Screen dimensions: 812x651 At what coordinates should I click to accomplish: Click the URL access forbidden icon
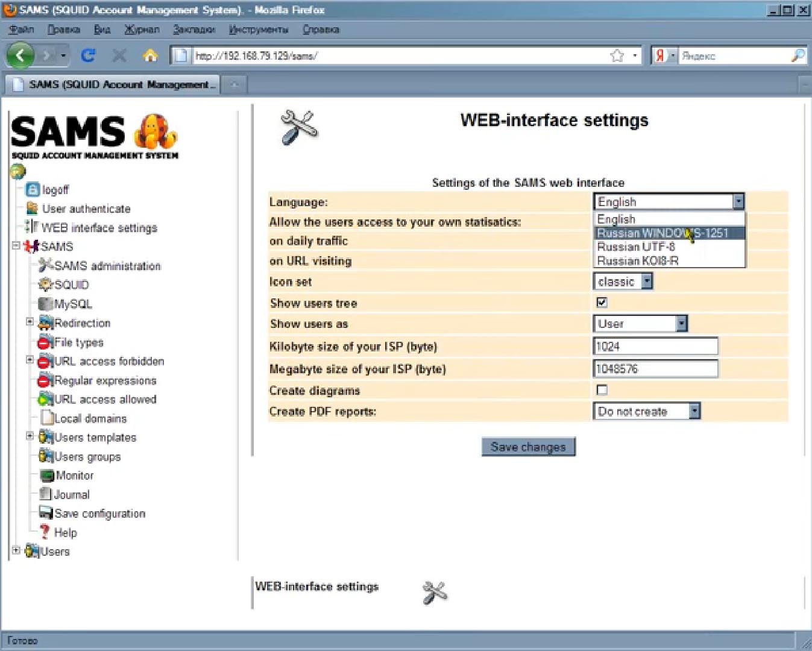(x=46, y=362)
